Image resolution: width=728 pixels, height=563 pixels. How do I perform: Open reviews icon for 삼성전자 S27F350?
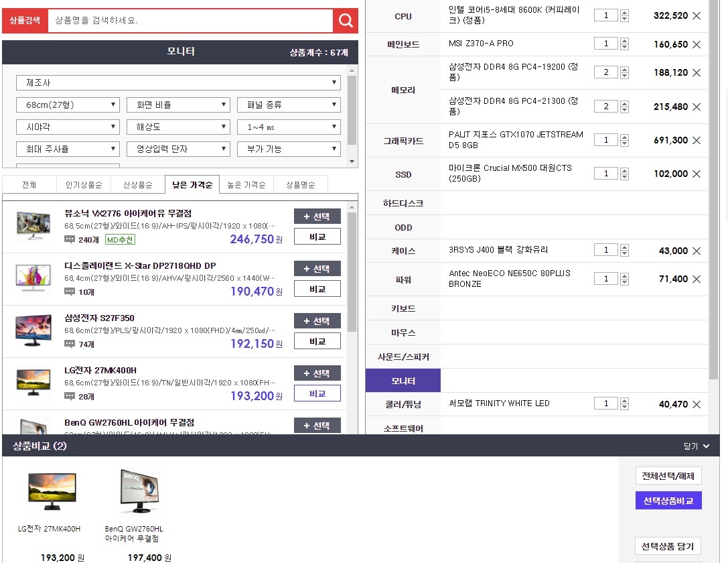point(70,345)
